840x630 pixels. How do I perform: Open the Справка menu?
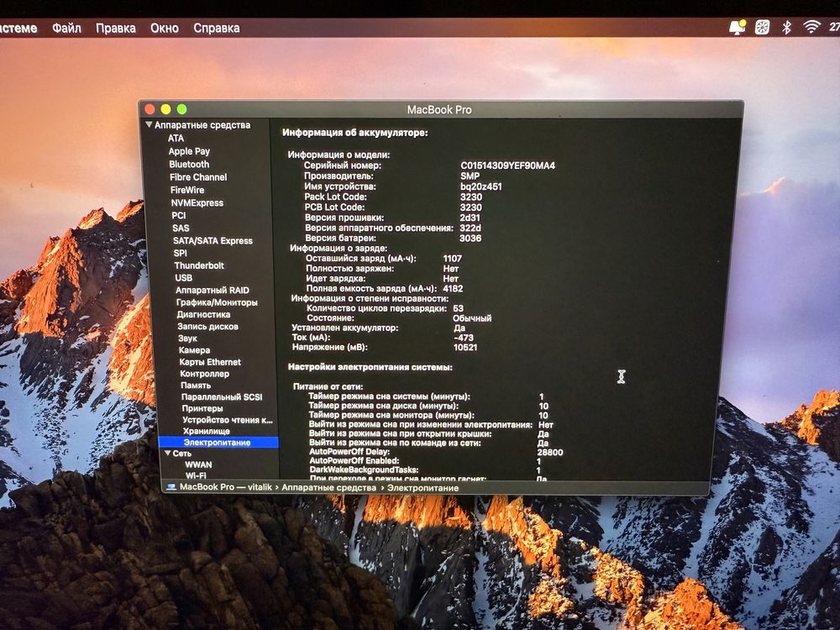(x=217, y=28)
